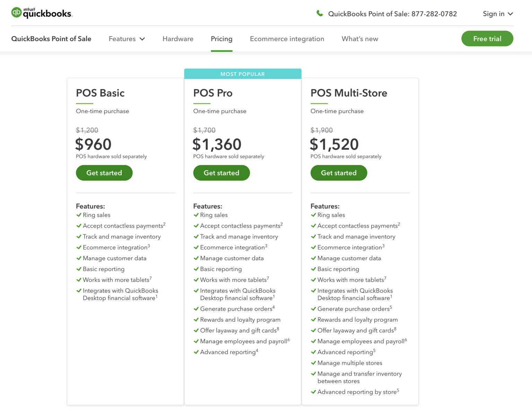The image size is (532, 411).
Task: Click Get started under POS Multi-Store
Action: (x=339, y=173)
